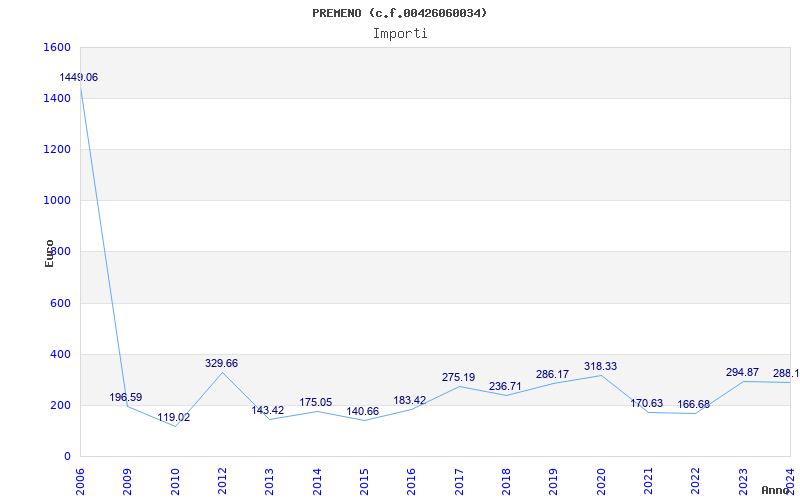Click the chart title PREMENO (c.f.00426060034)
Screen dimensions: 800x500
(x=399, y=13)
